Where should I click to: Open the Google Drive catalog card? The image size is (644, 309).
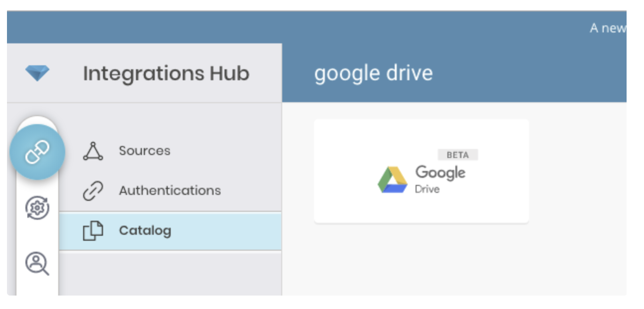coord(421,170)
